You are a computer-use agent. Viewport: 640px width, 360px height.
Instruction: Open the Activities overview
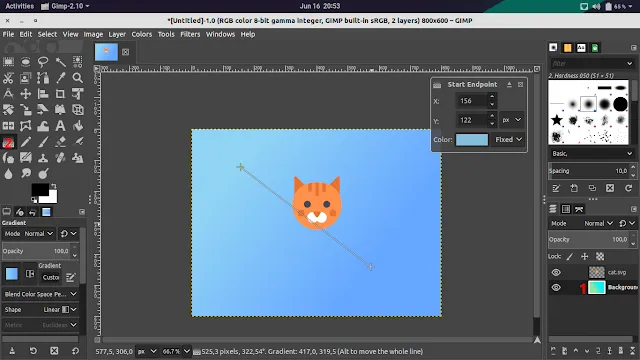(x=20, y=6)
